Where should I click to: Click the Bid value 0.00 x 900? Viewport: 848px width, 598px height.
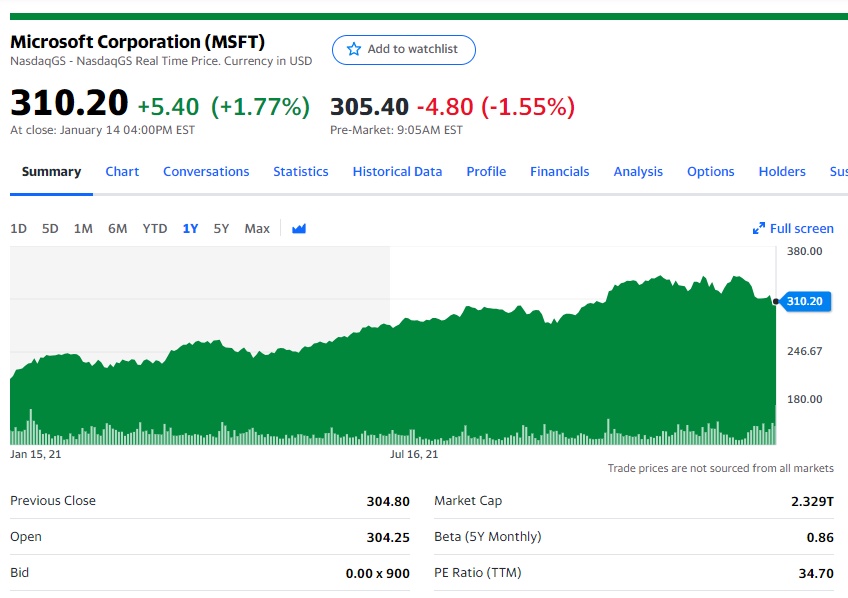coord(377,574)
